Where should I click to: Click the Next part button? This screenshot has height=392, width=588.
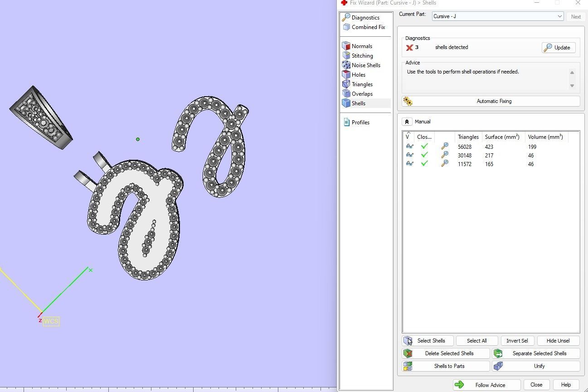(x=576, y=17)
